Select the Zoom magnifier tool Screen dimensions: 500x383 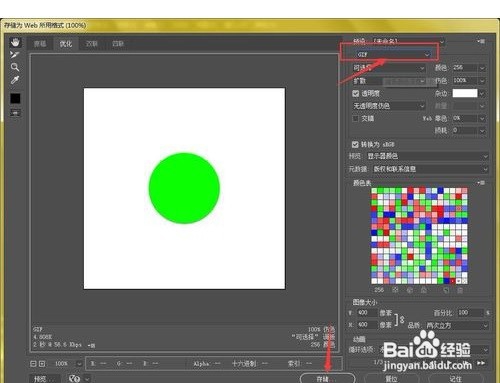coord(15,67)
